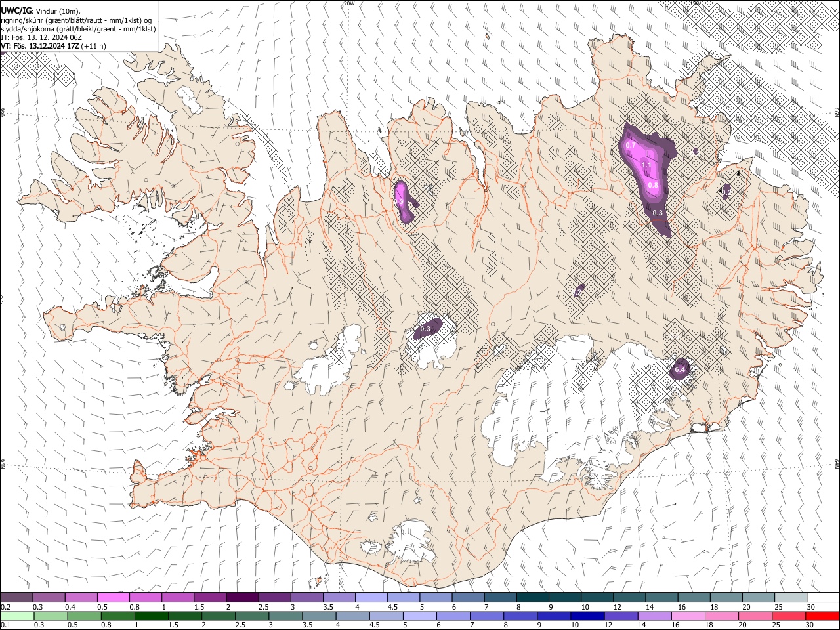Click the 0.7 value in northeast snow area
Viewport: 840px width, 630px height.
pyautogui.click(x=631, y=144)
